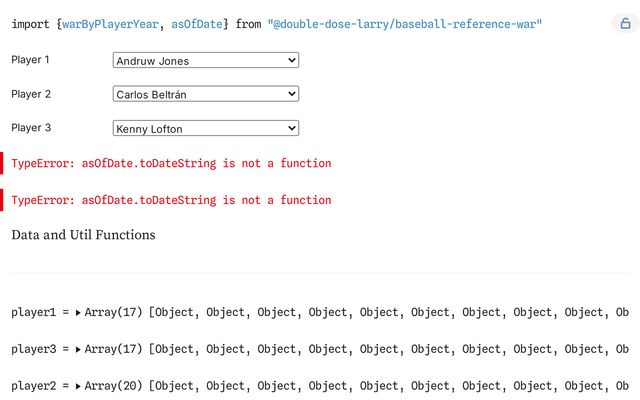Open the Player 1 dropdown showing Andruw Jones
The image size is (640, 400).
(206, 61)
